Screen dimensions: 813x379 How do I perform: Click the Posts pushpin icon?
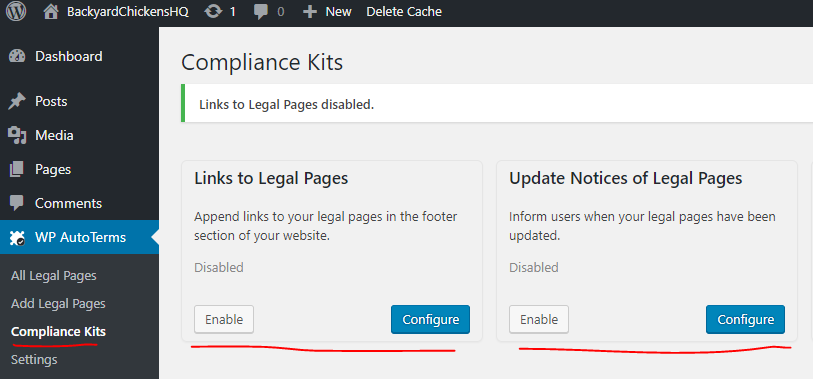click(x=17, y=102)
